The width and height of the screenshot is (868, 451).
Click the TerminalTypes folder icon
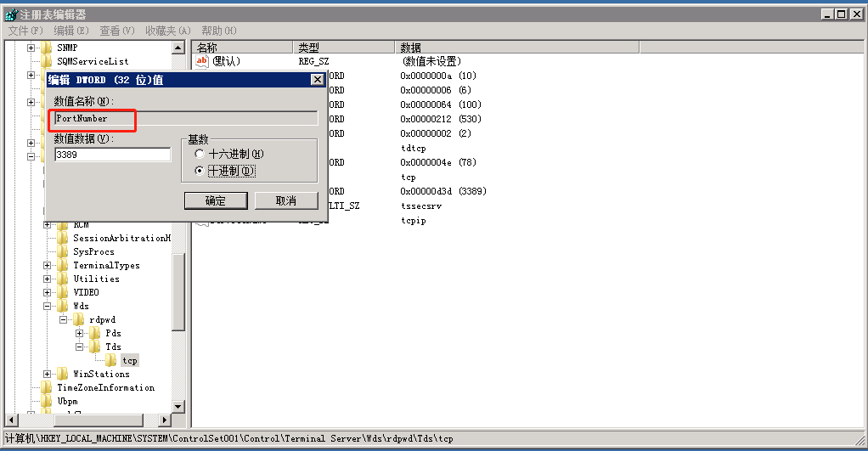coord(63,265)
